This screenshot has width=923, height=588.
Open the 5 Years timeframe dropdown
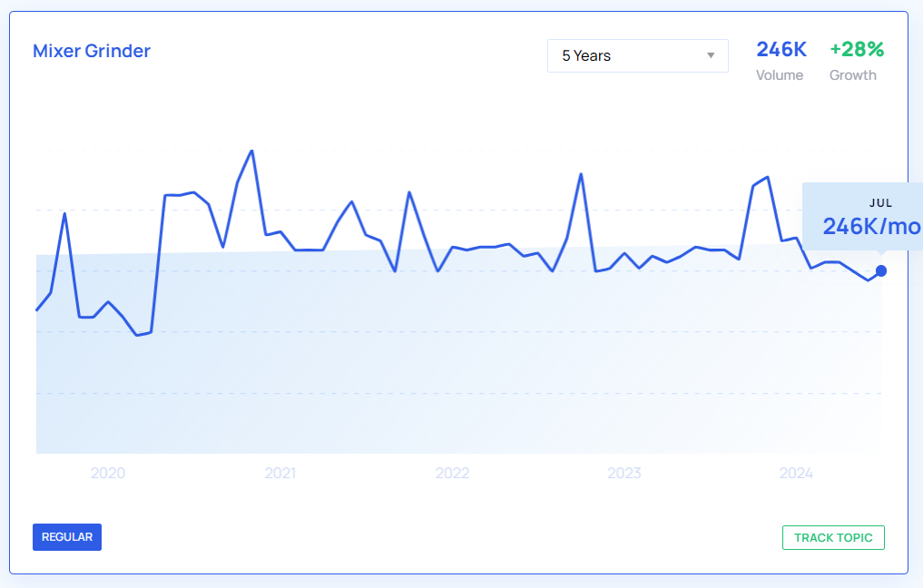pos(637,56)
